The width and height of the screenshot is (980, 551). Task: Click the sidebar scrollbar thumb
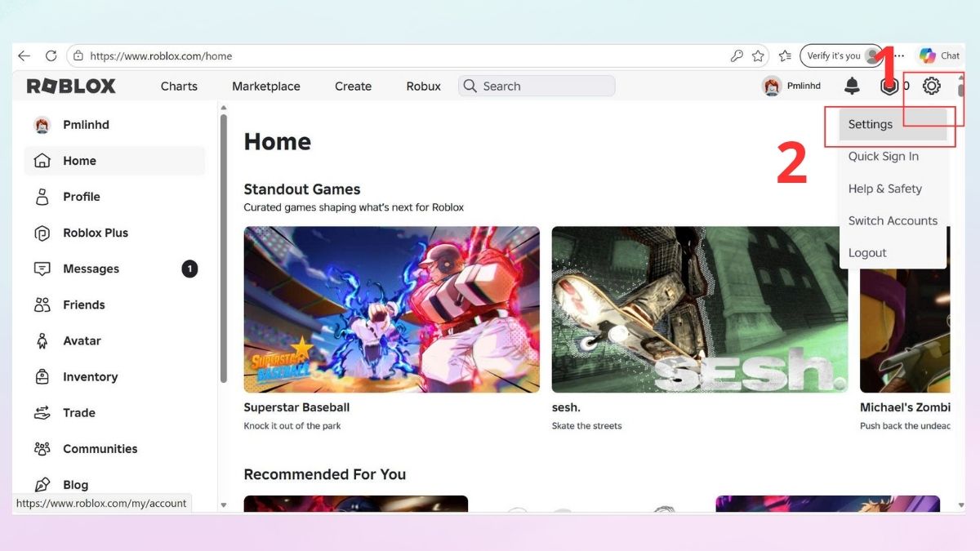224,248
